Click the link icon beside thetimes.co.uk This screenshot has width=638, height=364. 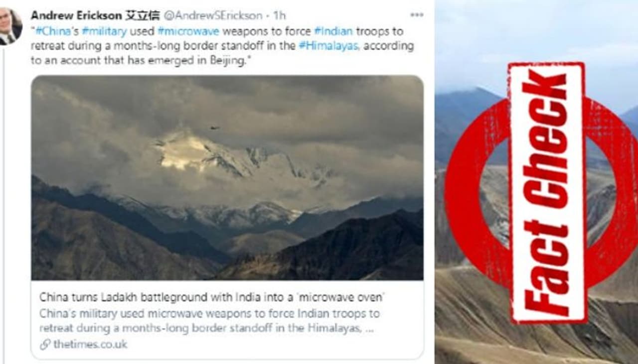pos(45,345)
